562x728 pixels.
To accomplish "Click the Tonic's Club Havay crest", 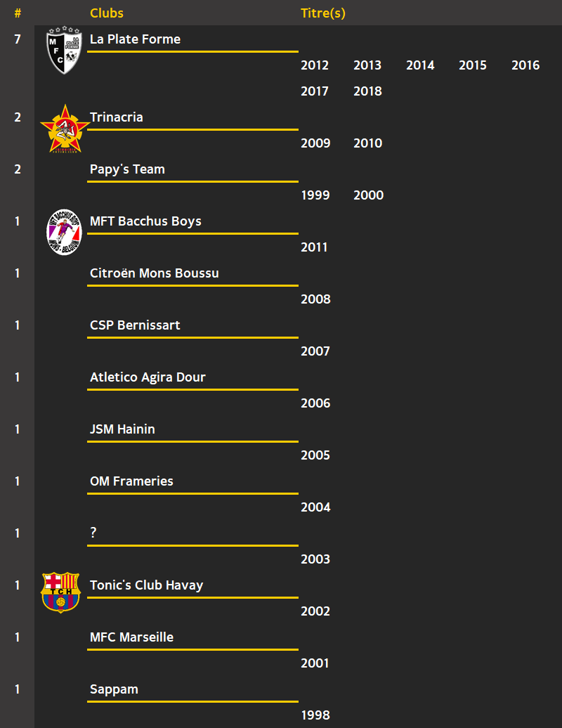I will (61, 592).
